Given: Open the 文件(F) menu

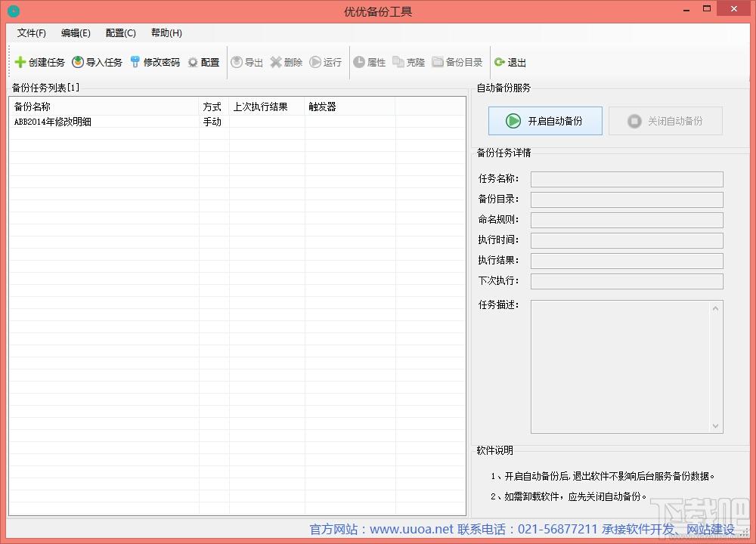Looking at the screenshot, I should click(x=31, y=32).
